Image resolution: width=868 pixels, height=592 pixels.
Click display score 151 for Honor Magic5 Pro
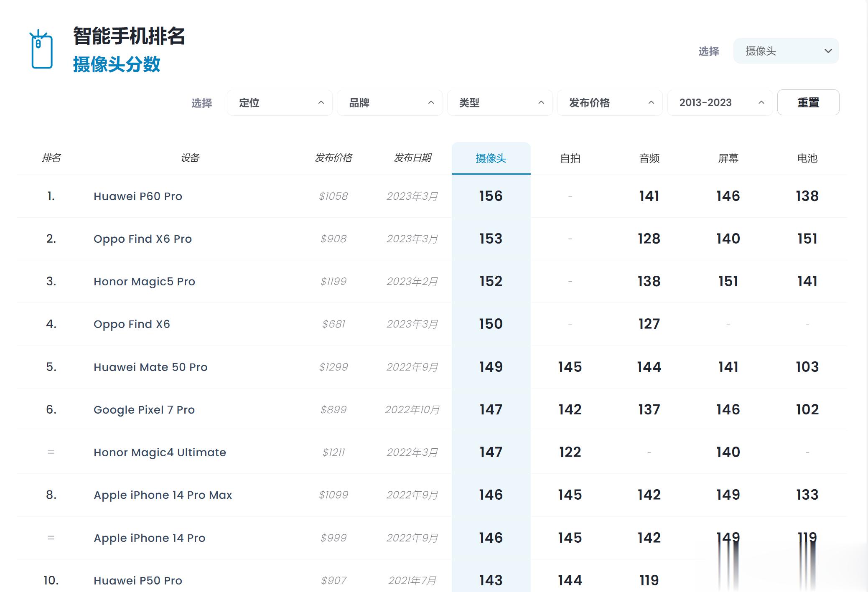[x=728, y=282]
